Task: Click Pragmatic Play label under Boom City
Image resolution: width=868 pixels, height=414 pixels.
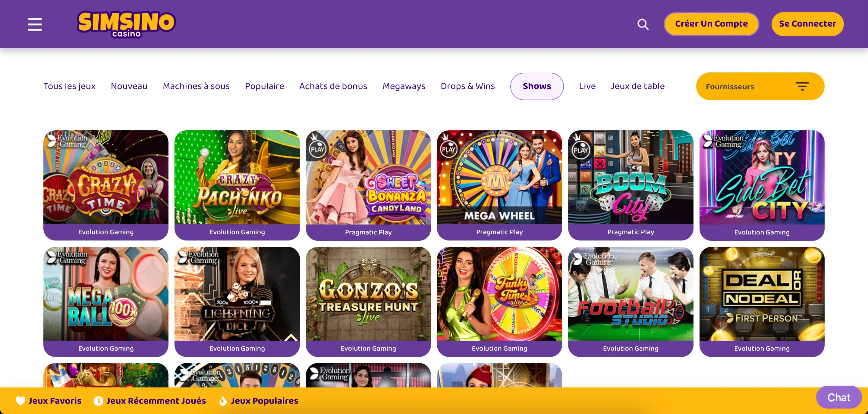Action: (x=631, y=232)
